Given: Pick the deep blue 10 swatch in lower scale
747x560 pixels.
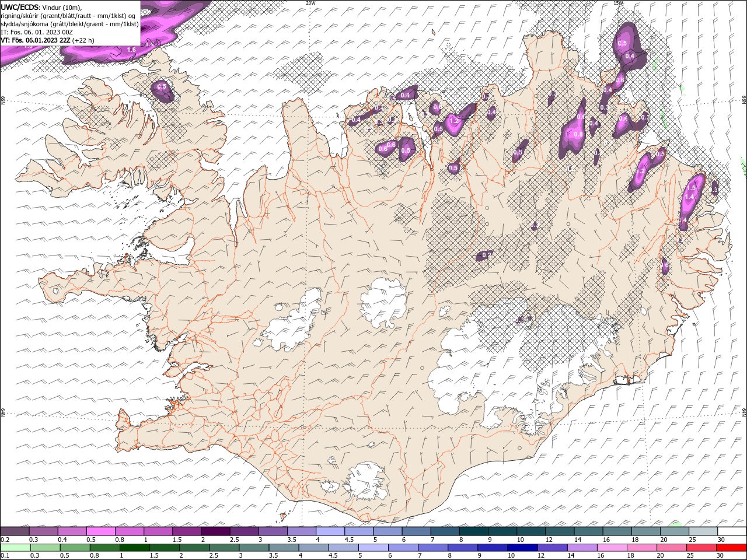Looking at the screenshot, I should pos(522,548).
